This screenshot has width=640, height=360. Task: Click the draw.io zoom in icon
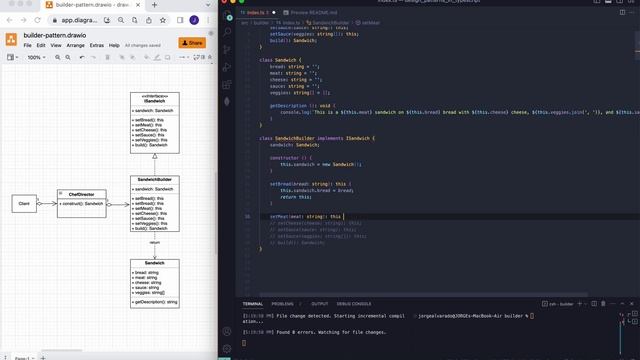point(58,58)
